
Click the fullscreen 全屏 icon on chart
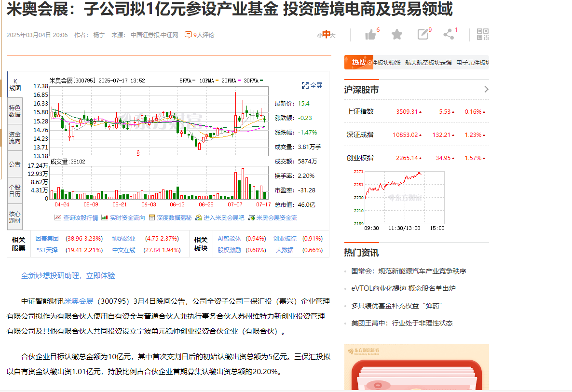pos(305,85)
